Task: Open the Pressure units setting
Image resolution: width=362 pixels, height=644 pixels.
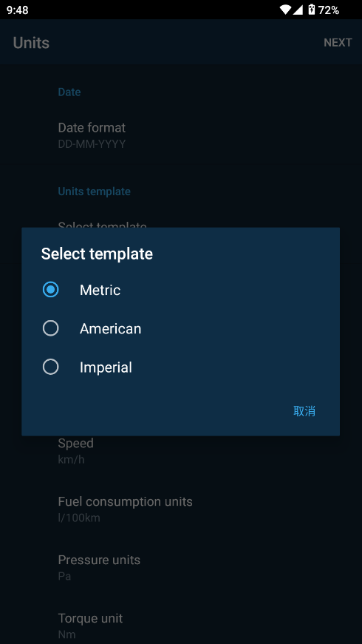Action: (181, 568)
